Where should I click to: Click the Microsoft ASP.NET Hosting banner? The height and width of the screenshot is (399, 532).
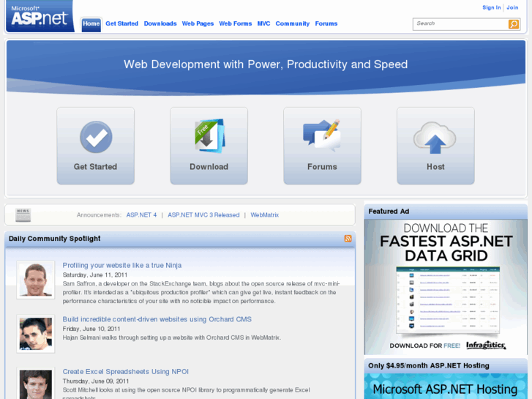446,387
